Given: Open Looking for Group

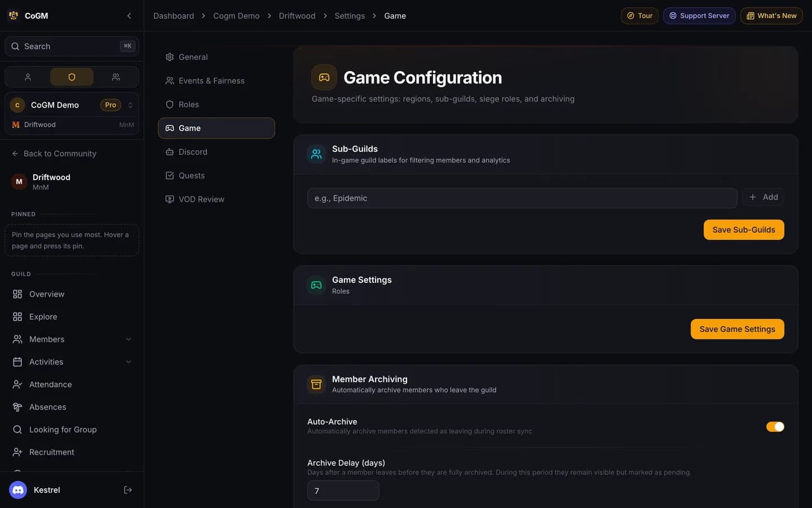Looking at the screenshot, I should tap(72, 430).
